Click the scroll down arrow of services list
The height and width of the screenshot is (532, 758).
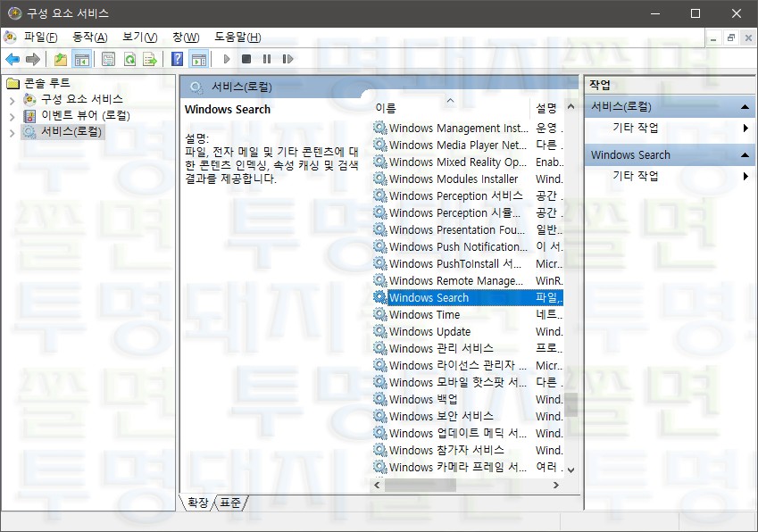pyautogui.click(x=571, y=470)
